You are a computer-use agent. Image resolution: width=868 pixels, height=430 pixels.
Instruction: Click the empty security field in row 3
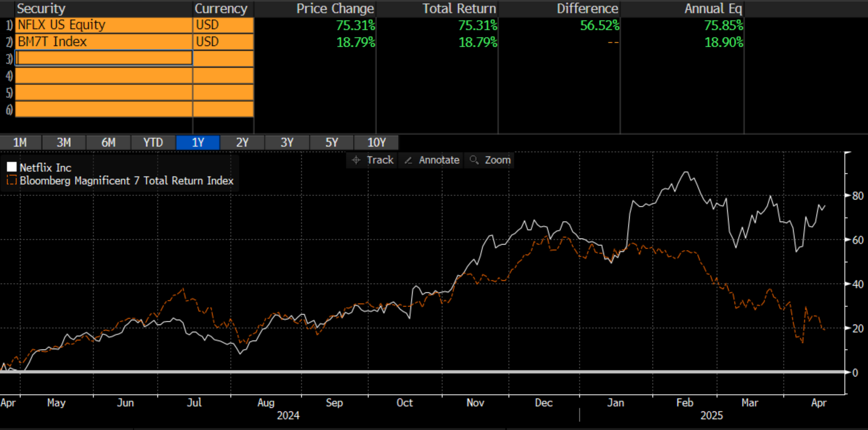coord(104,58)
